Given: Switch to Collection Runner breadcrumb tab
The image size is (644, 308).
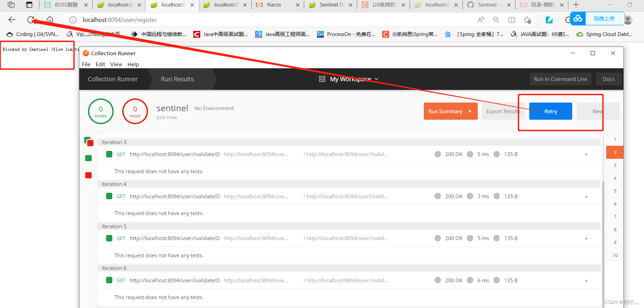Looking at the screenshot, I should (113, 79).
